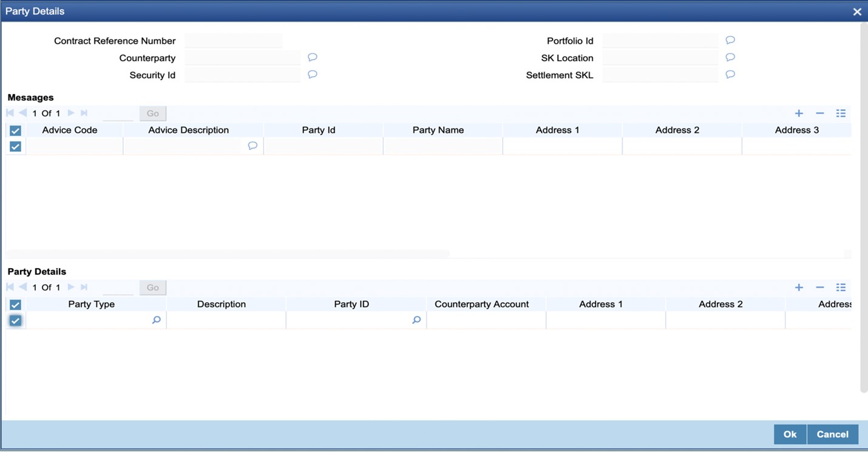Open lookup bubble beside Security Id field

click(x=313, y=74)
